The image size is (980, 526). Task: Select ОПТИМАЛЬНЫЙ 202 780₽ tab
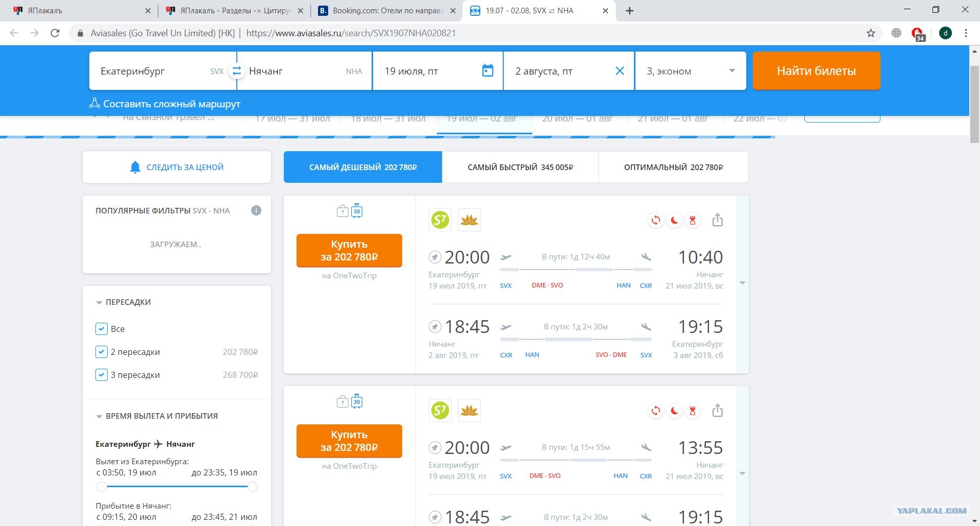click(x=673, y=167)
